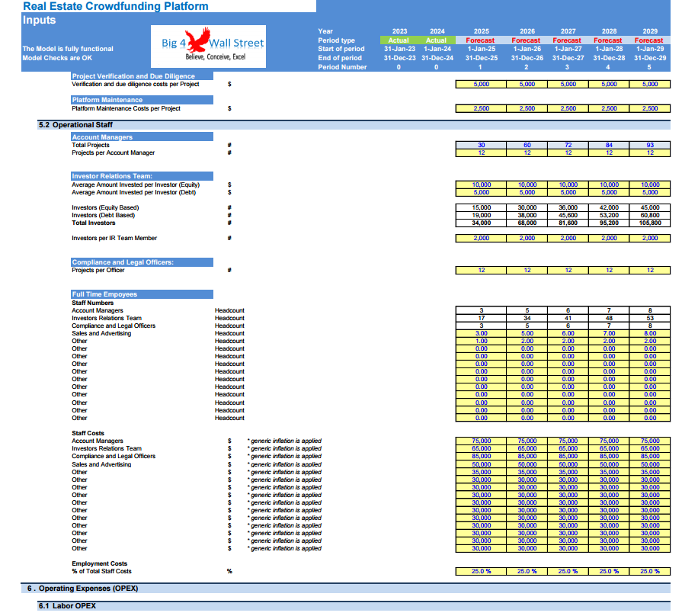
Task: Edit average equity investment for 2025
Action: click(481, 185)
